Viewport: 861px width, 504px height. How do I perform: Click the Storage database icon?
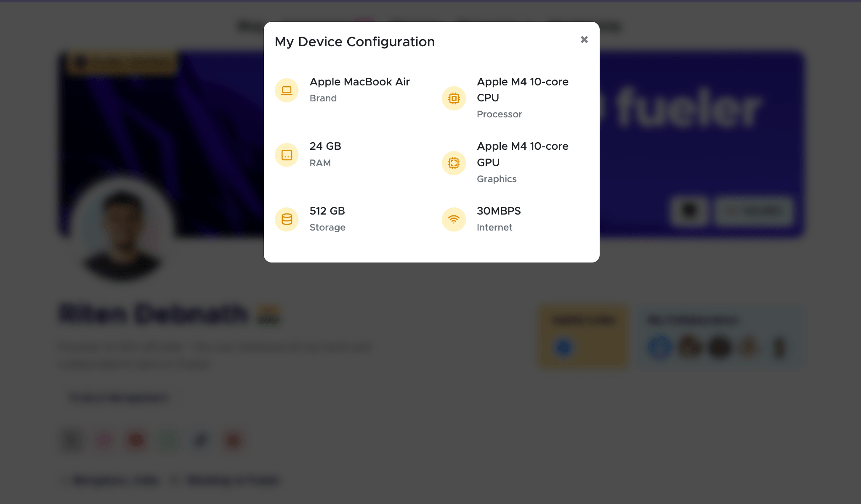(x=287, y=219)
